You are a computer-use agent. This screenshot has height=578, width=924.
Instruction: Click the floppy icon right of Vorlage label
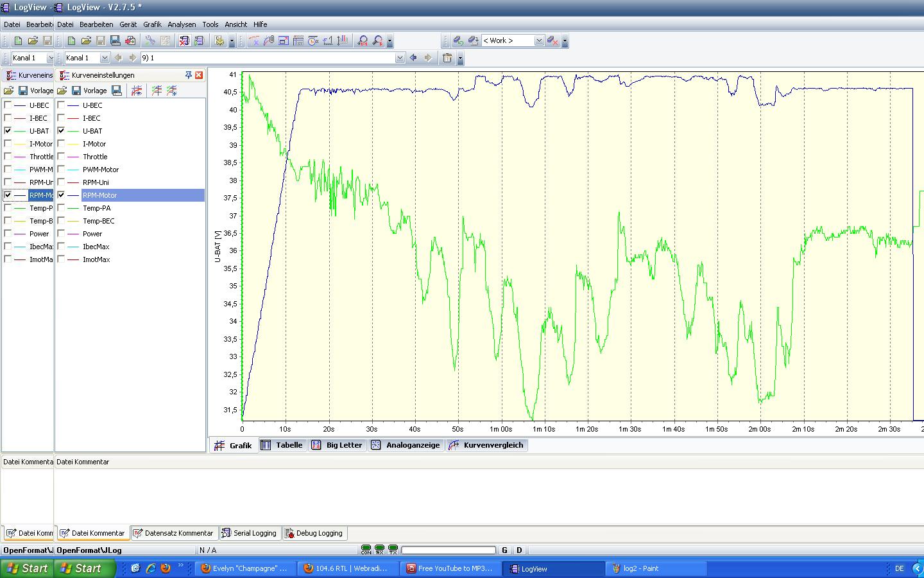(117, 91)
